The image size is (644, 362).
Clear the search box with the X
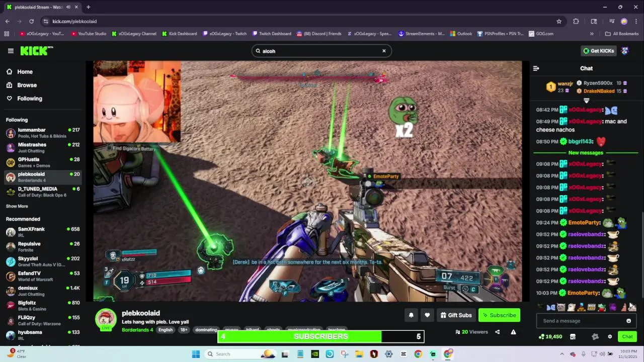click(384, 51)
